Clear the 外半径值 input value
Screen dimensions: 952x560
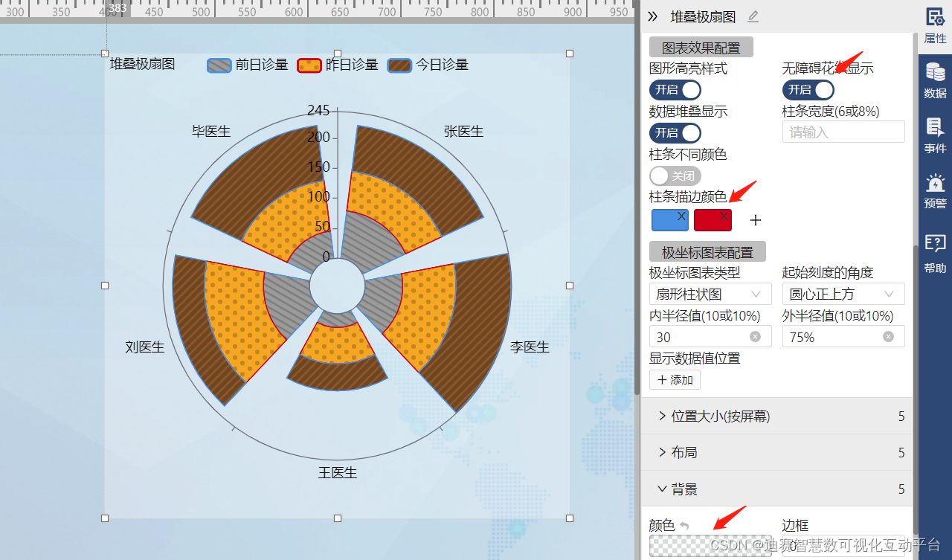click(x=888, y=337)
